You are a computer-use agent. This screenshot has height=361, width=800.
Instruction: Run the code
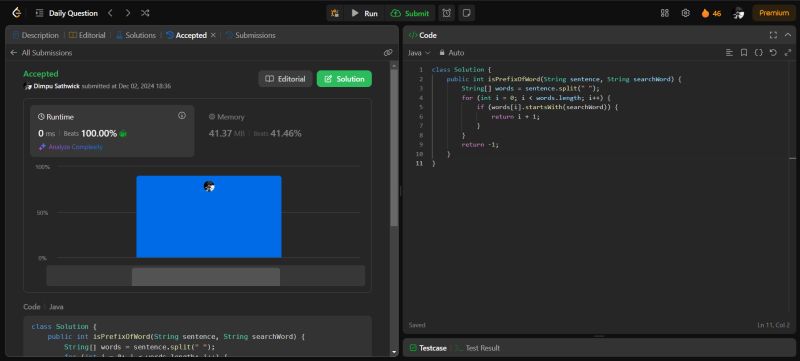pos(365,13)
